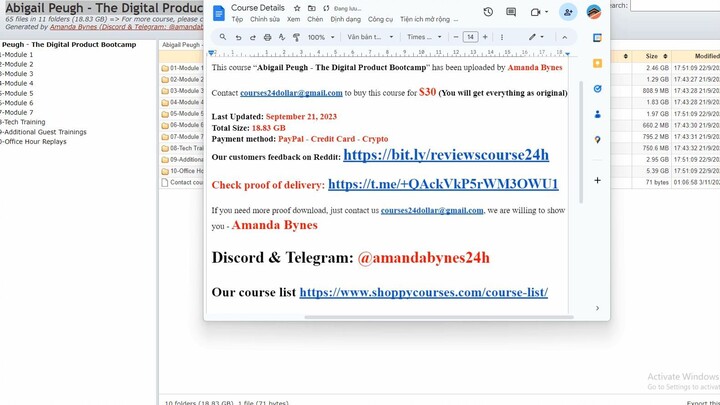Click the 18.83 GB total size text
The height and width of the screenshot is (405, 720).
click(269, 128)
